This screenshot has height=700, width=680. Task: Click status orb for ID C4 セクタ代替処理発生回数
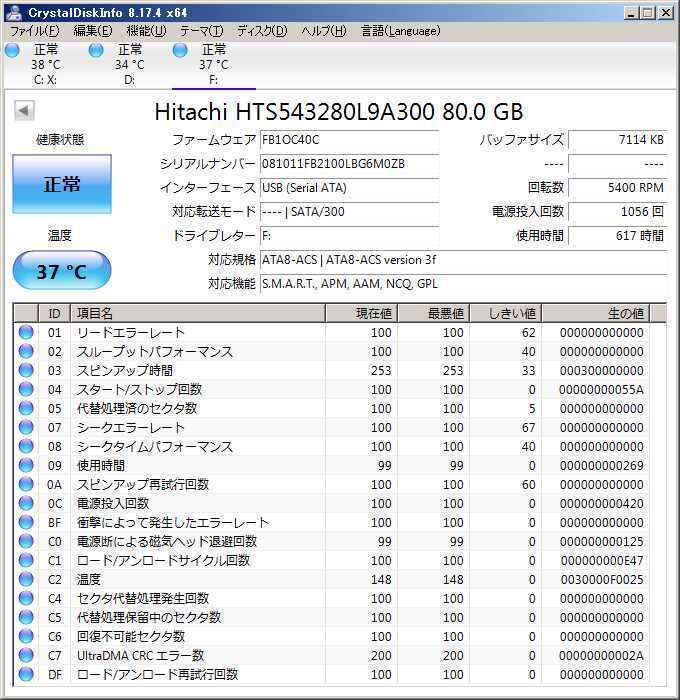click(x=26, y=597)
